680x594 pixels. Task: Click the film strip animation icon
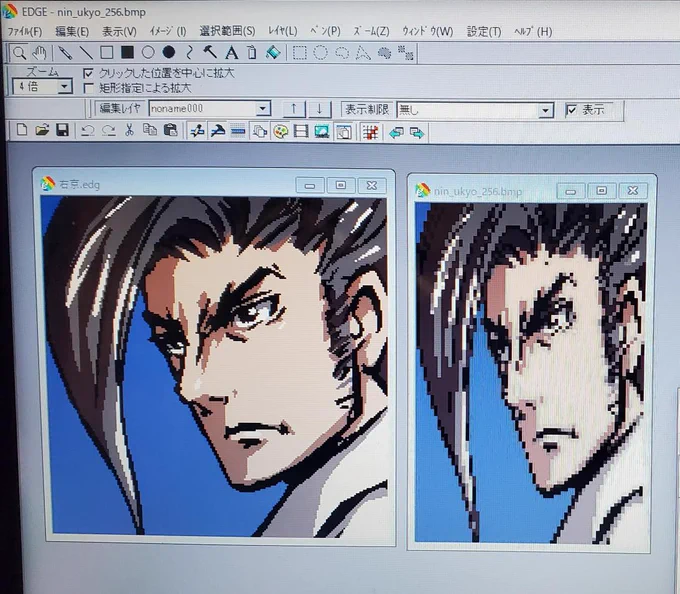301,132
